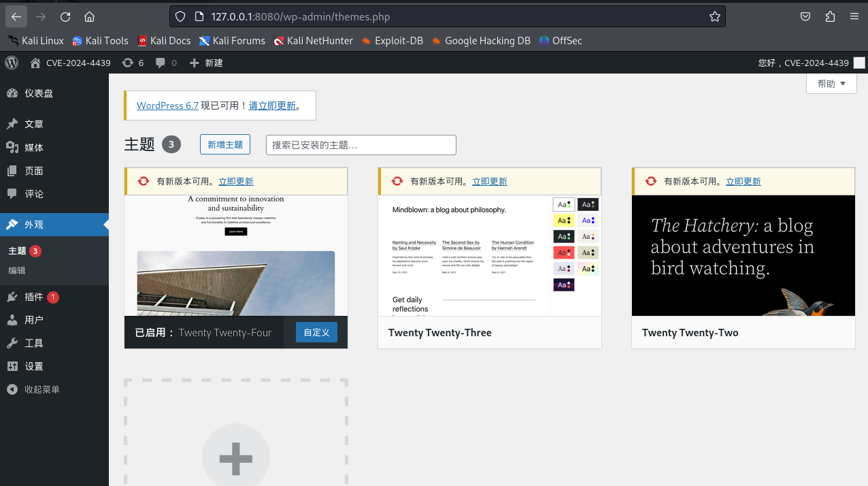868x486 pixels.
Task: Click the browser forward arrow
Action: click(x=41, y=16)
